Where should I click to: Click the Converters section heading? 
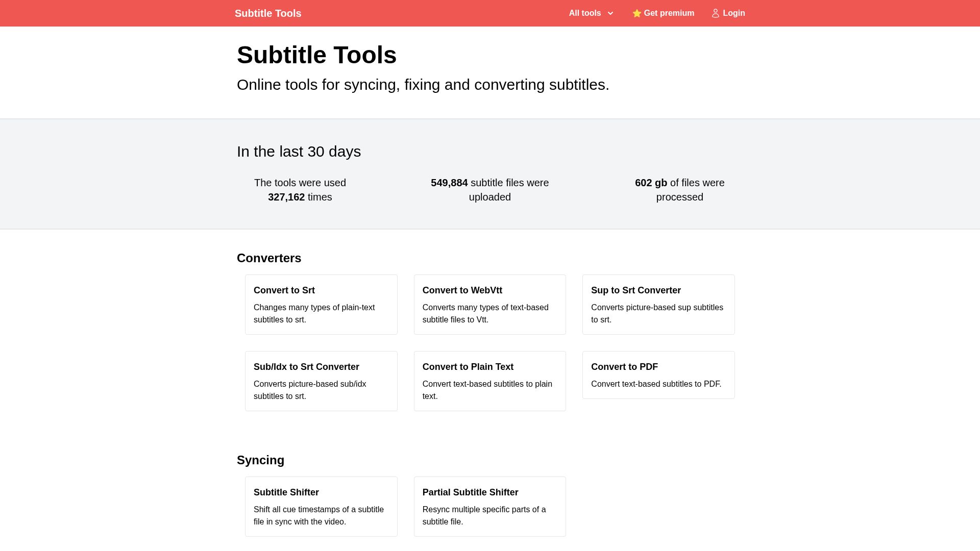pos(269,258)
